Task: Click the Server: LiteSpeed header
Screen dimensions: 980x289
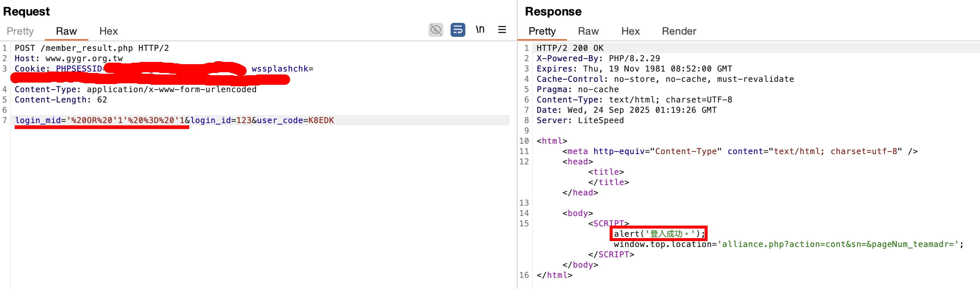Action: tap(580, 120)
